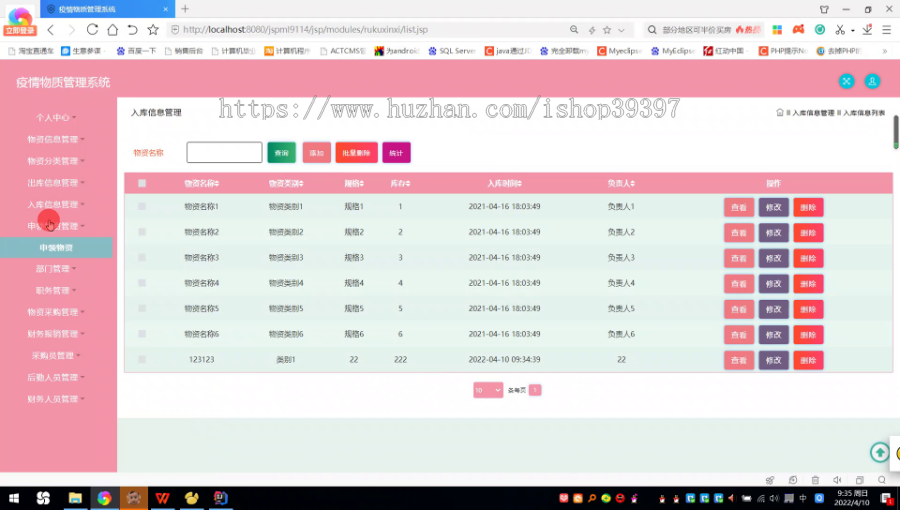This screenshot has width=900, height=510.
Task: Open the page-size dropdown showing 10
Action: point(488,390)
